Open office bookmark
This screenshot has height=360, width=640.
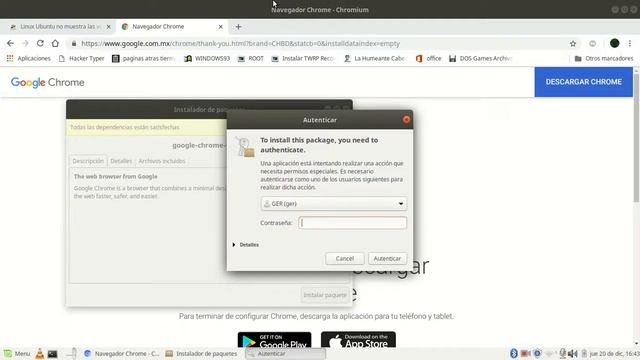[x=428, y=58]
